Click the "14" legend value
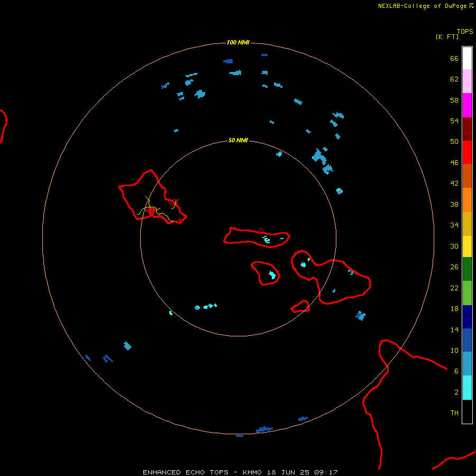Screen dimensions: 476x476 [x=454, y=329]
